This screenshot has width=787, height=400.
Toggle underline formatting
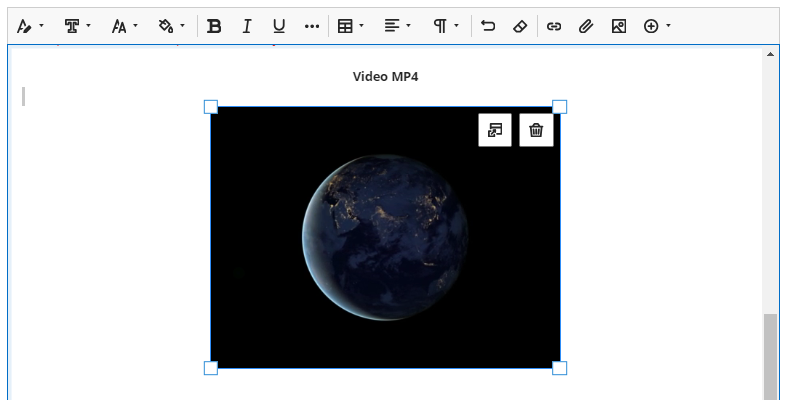[x=279, y=27]
